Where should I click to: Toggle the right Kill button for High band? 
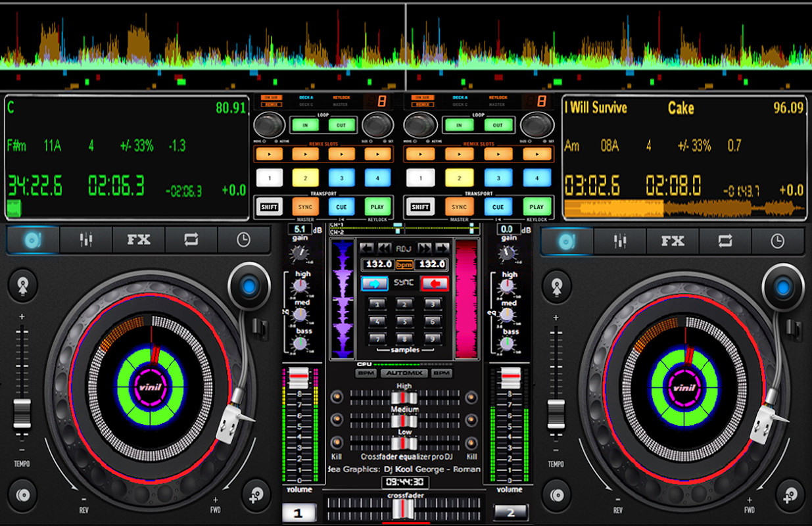pos(471,397)
